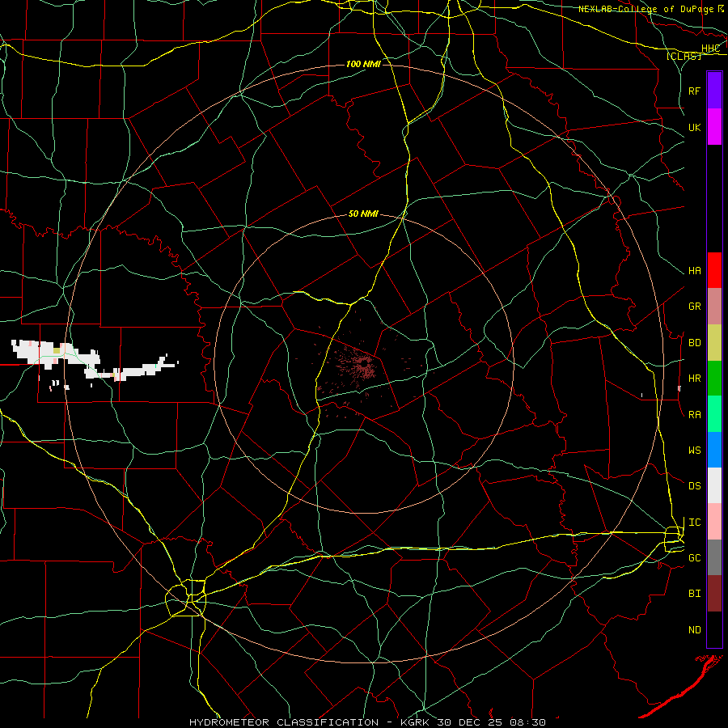Click the UK legend label

pyautogui.click(x=694, y=127)
